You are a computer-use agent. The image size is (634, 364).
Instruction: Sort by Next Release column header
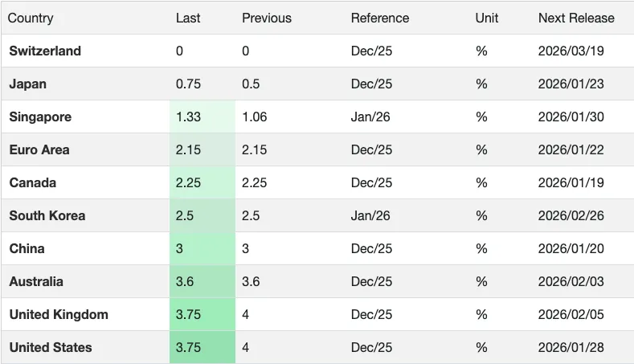tap(576, 18)
